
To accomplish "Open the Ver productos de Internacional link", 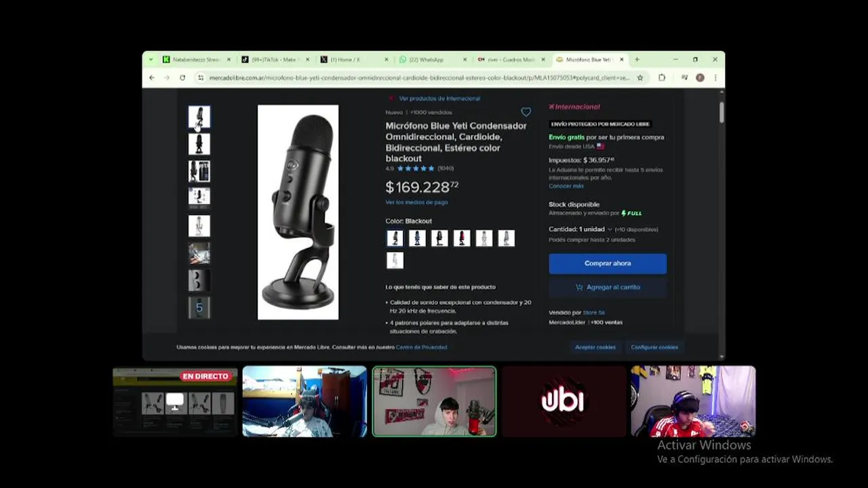I will coord(439,98).
